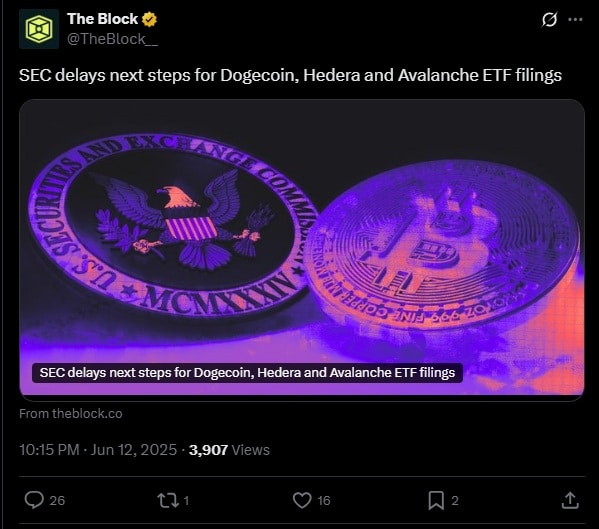Like the post with the heart icon

coord(302,500)
